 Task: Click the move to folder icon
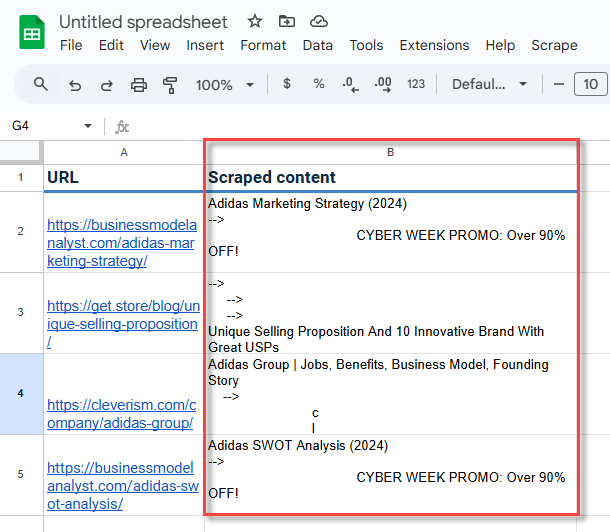click(x=287, y=21)
